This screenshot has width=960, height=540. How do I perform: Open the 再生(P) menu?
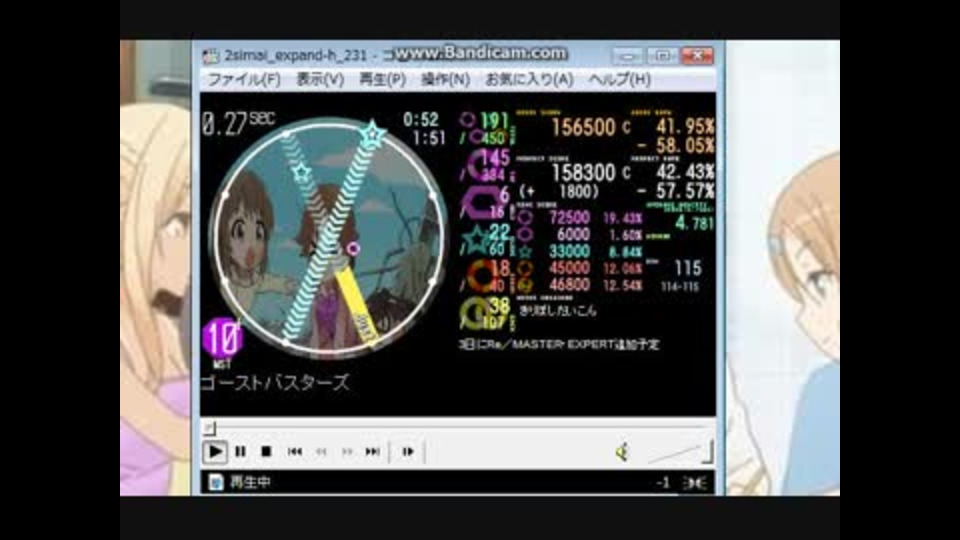[382, 80]
